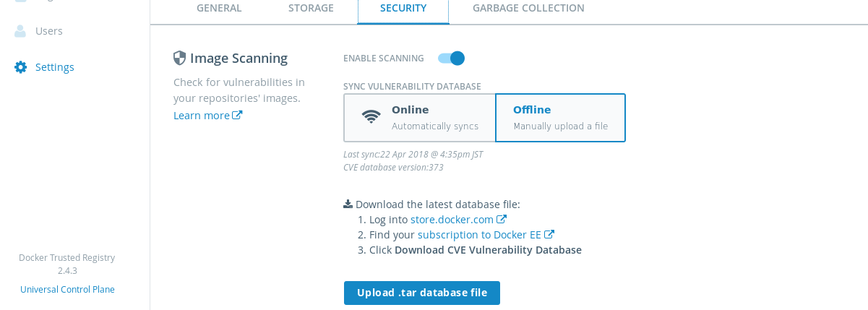Open the subscription to Docker EE link
Viewport: 868px width, 310px height.
(479, 234)
